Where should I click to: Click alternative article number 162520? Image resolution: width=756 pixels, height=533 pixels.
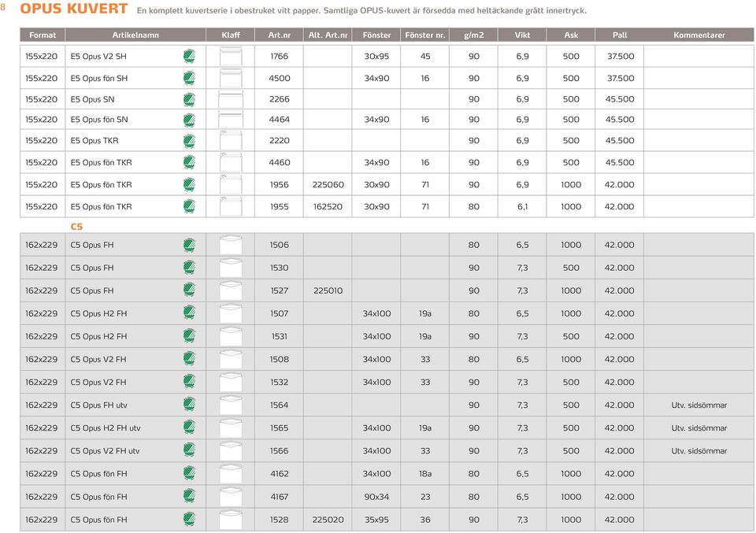328,207
